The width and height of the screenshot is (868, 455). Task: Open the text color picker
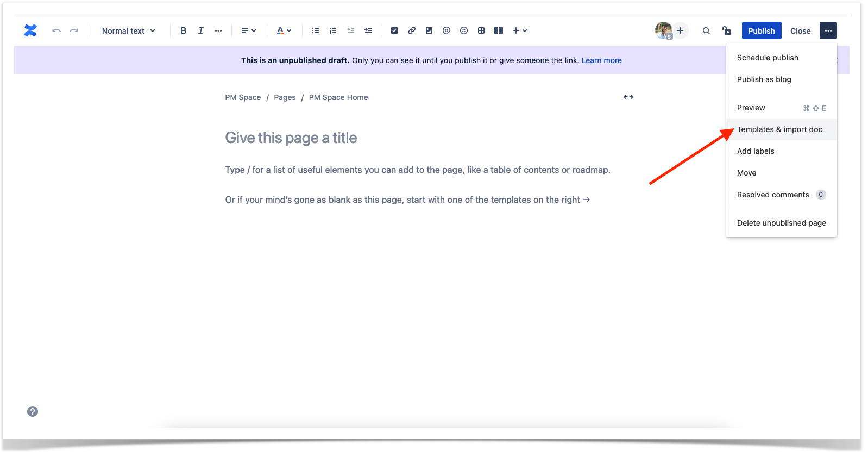tap(284, 30)
